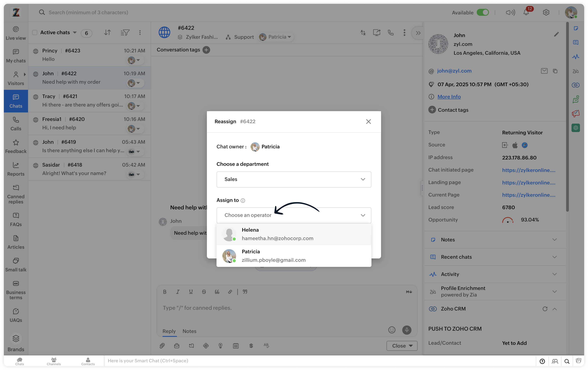588x370 pixels.
Task: Click the voice microphone icon
Action: pyautogui.click(x=407, y=330)
